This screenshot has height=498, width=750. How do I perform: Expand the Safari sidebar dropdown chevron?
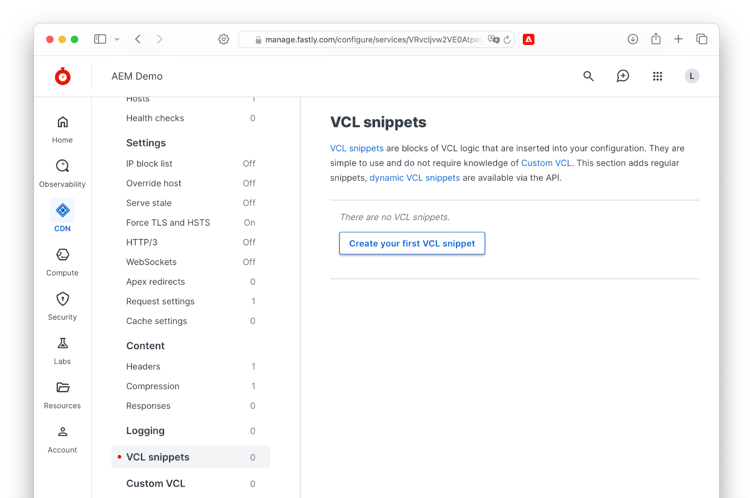pyautogui.click(x=117, y=40)
